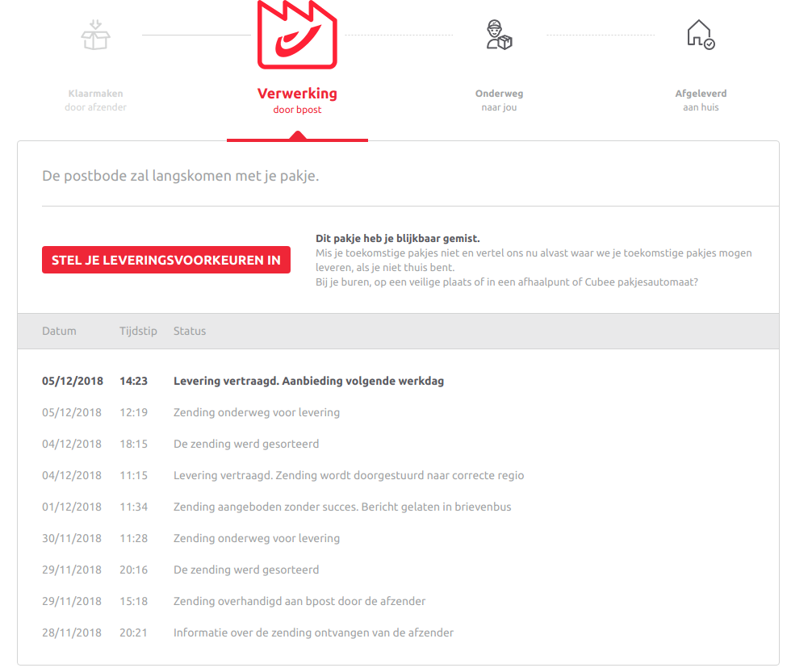Select the Klaarmaken door afzender step label
This screenshot has height=672, width=787.
tap(95, 100)
